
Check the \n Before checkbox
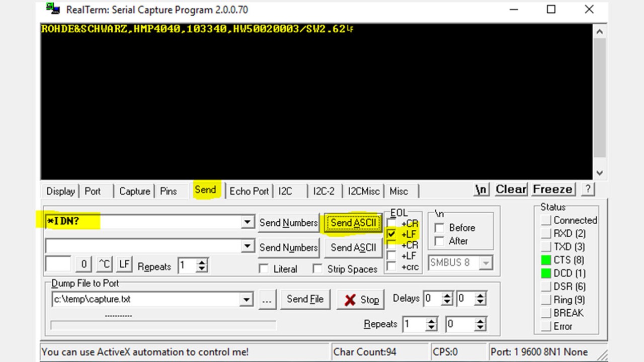point(439,228)
